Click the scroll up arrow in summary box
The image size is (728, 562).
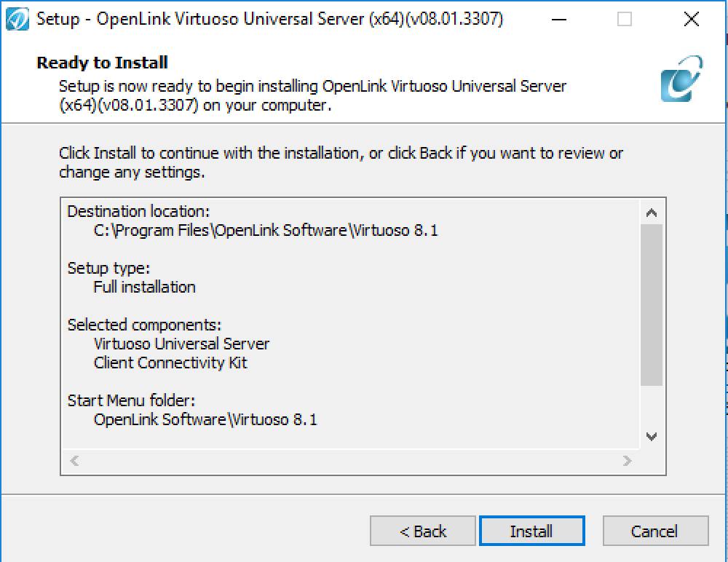tap(652, 213)
